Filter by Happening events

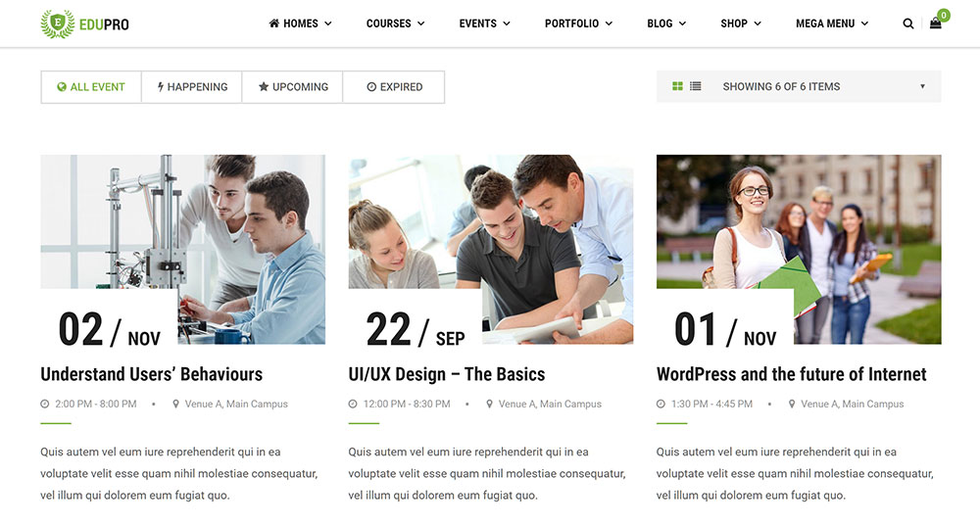click(x=192, y=87)
